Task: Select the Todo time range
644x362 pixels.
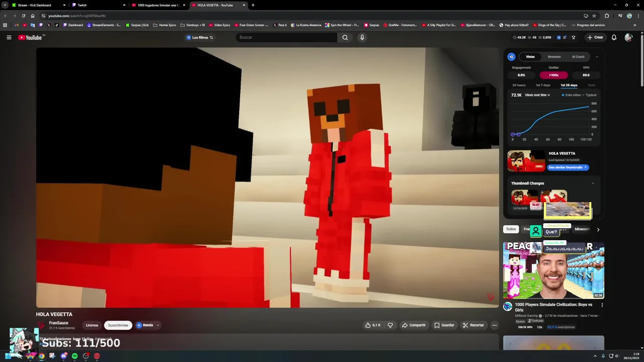Action: point(592,85)
